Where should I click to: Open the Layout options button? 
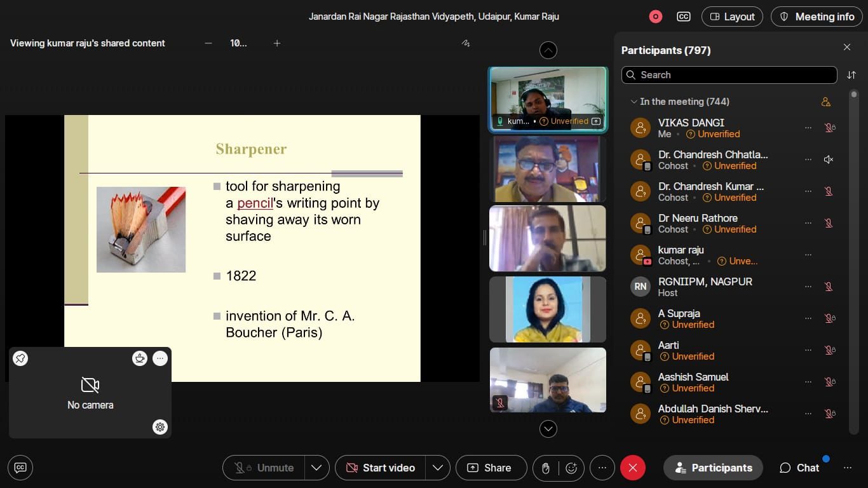tap(732, 17)
